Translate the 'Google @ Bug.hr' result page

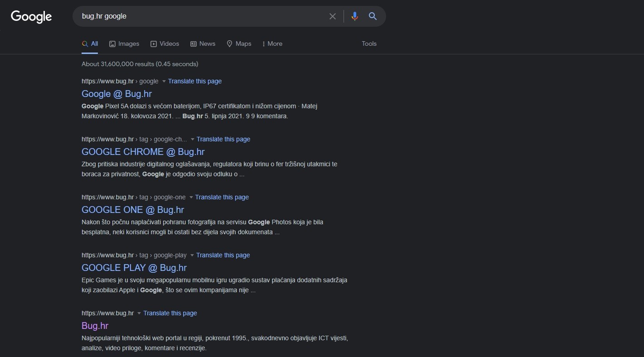pyautogui.click(x=195, y=82)
